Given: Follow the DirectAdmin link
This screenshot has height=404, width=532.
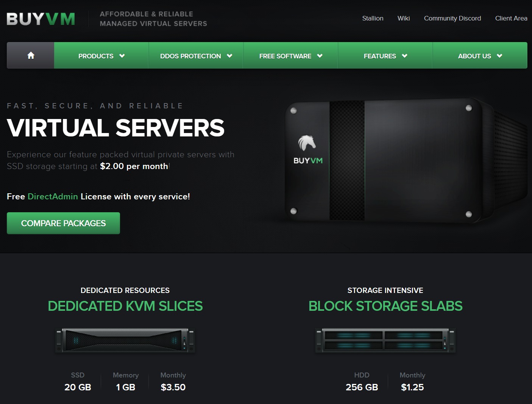Looking at the screenshot, I should pyautogui.click(x=53, y=196).
